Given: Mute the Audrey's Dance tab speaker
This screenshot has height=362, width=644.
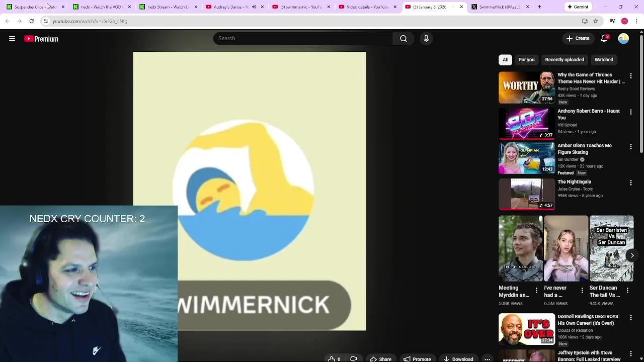Looking at the screenshot, I should tap(254, 7).
